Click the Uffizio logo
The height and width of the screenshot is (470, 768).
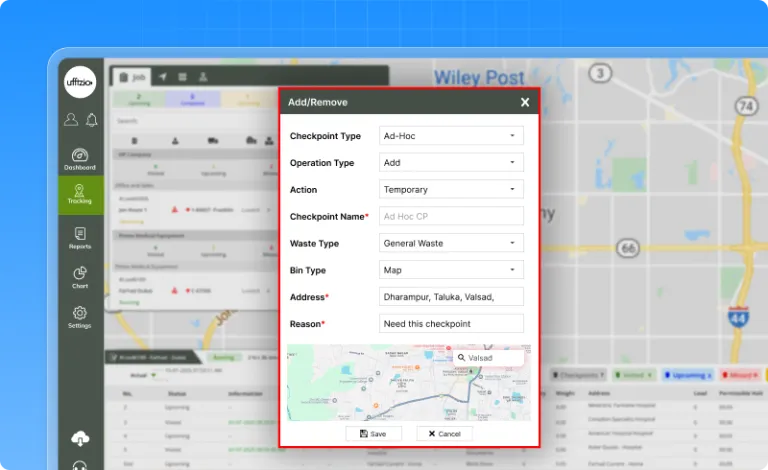(80, 86)
